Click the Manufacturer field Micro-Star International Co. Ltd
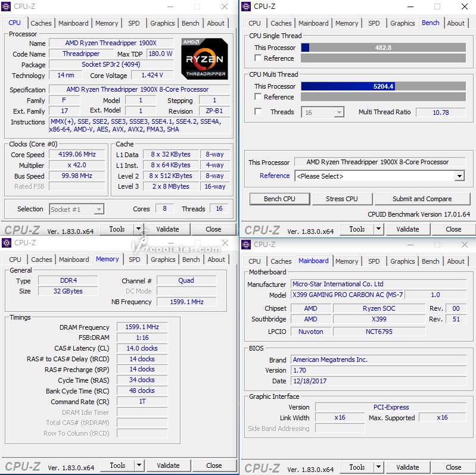476x475 pixels. (378, 284)
